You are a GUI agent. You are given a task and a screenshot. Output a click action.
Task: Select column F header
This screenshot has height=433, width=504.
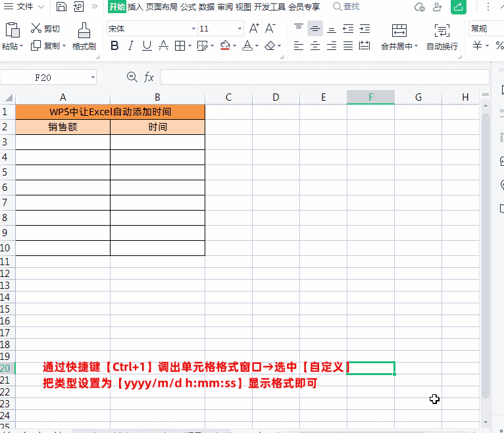(x=370, y=97)
